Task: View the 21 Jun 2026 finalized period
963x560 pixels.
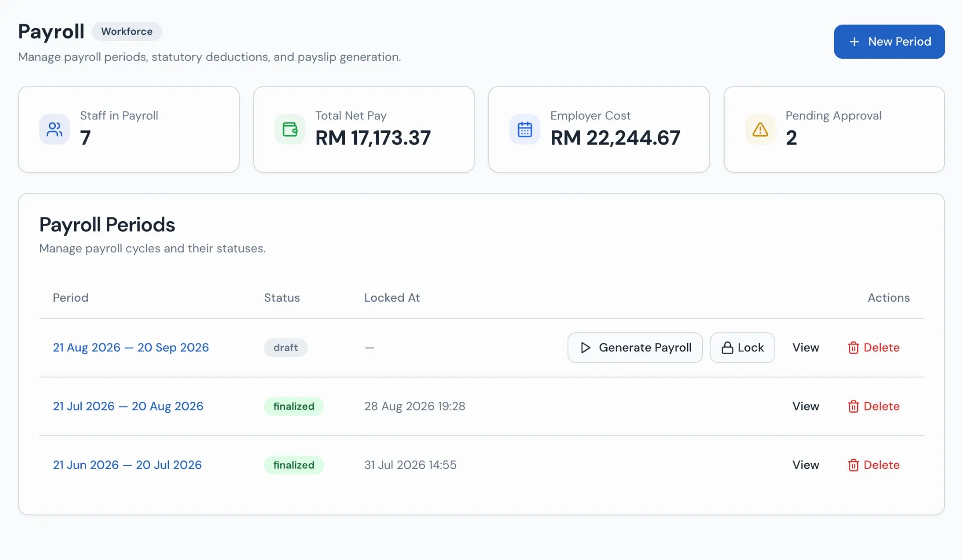Action: 806,465
